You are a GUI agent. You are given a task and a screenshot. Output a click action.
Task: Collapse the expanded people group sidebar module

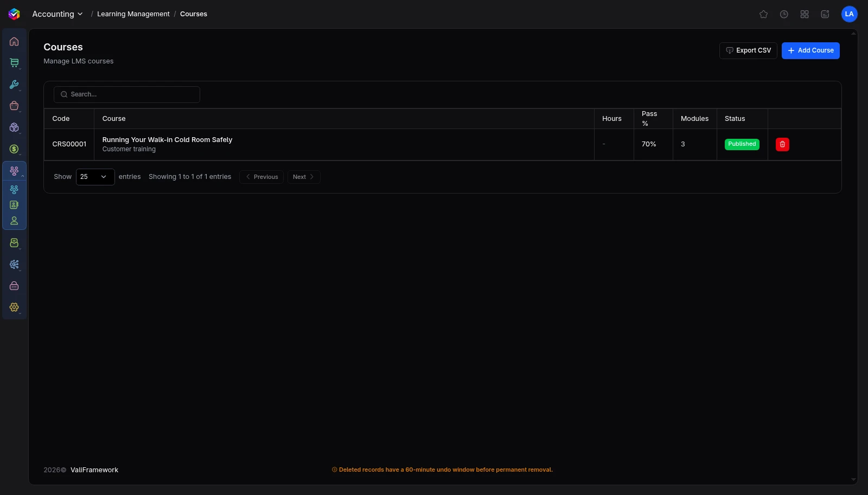[x=14, y=171]
